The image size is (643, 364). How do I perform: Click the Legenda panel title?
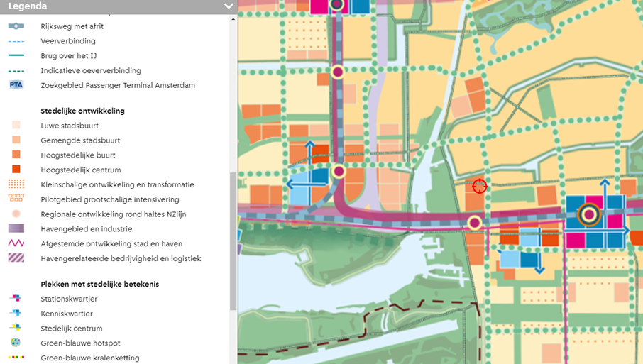coord(28,6)
